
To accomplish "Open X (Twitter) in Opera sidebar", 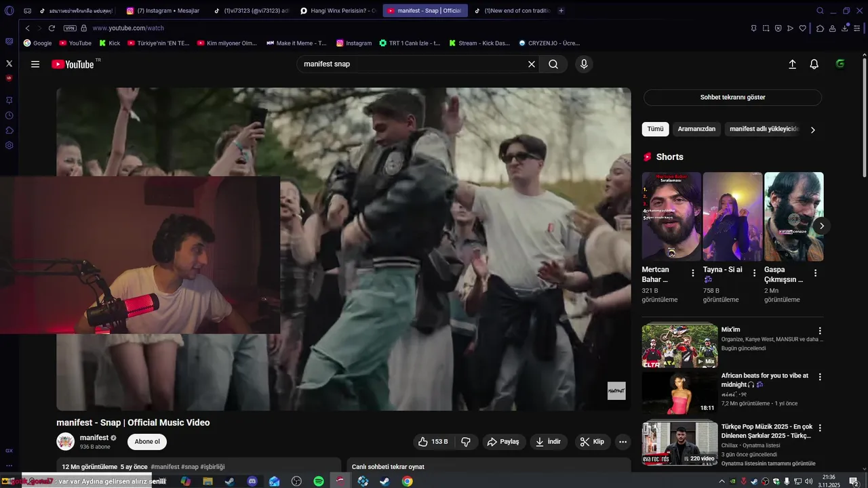I will [x=9, y=63].
